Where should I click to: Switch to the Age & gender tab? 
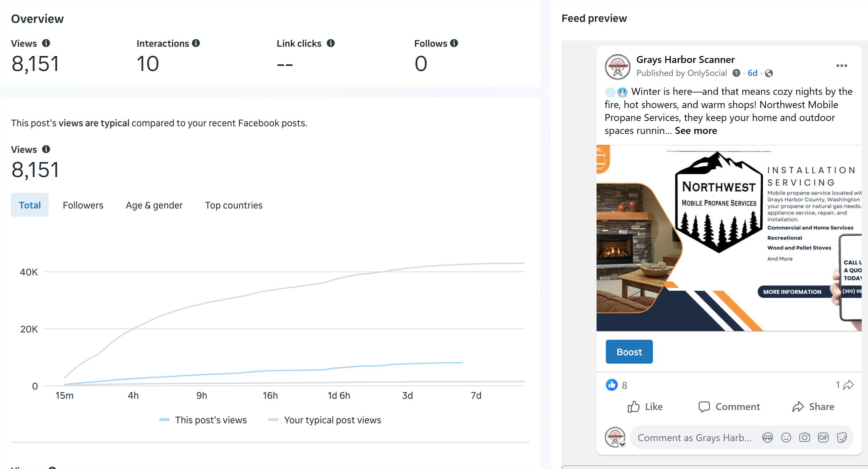pos(154,205)
